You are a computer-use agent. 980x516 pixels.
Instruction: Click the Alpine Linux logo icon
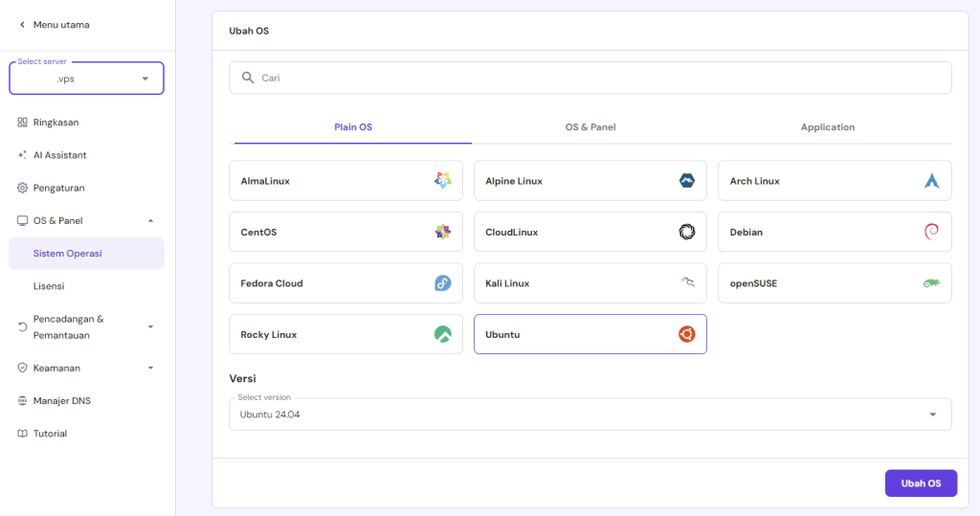(687, 180)
